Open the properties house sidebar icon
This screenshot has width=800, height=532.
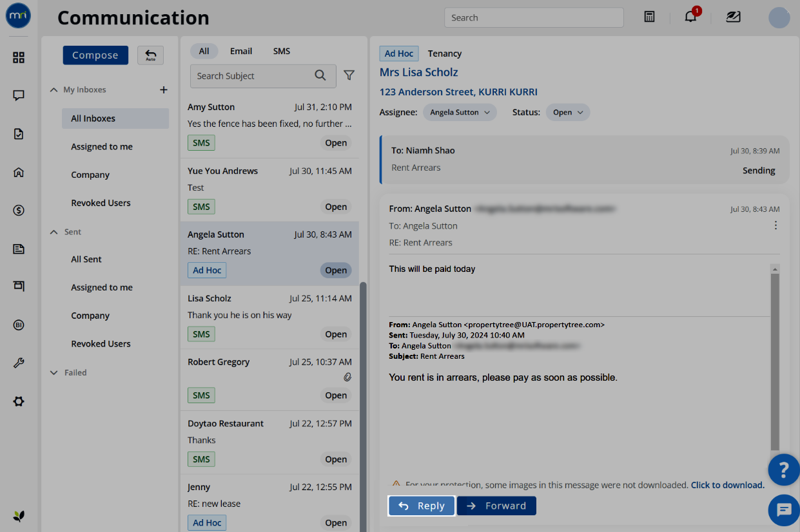[x=19, y=172]
